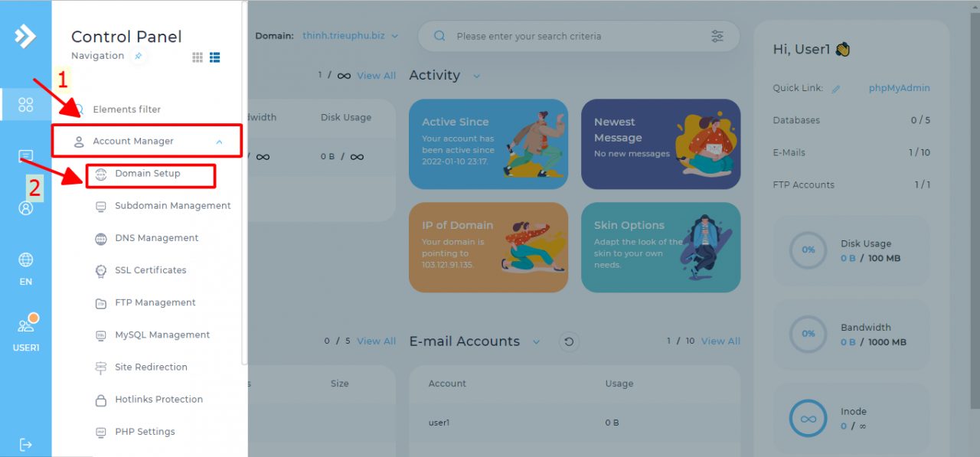Open search filter settings icon
The image size is (980, 457).
717,36
